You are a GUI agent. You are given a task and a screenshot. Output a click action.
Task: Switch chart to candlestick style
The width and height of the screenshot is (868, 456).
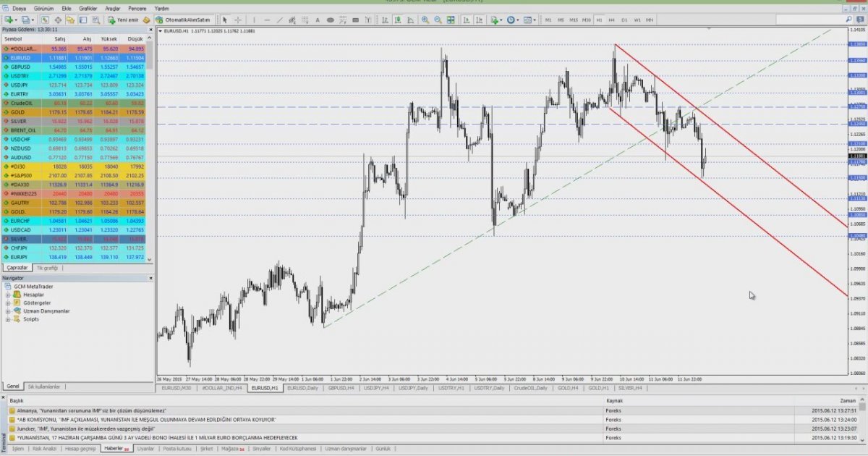tap(397, 20)
